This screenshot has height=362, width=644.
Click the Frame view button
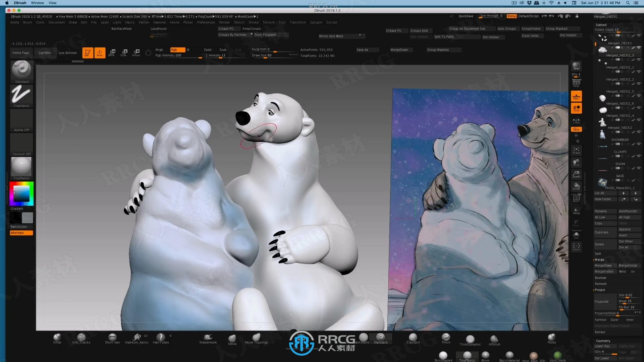(576, 150)
